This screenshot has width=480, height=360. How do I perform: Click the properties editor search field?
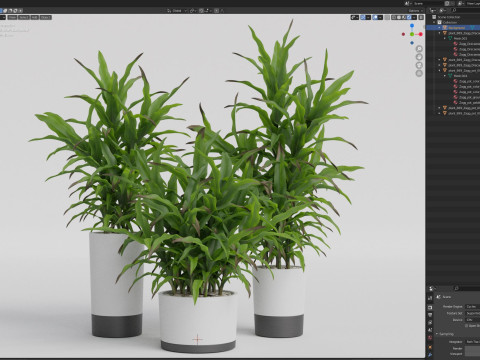[467, 288]
